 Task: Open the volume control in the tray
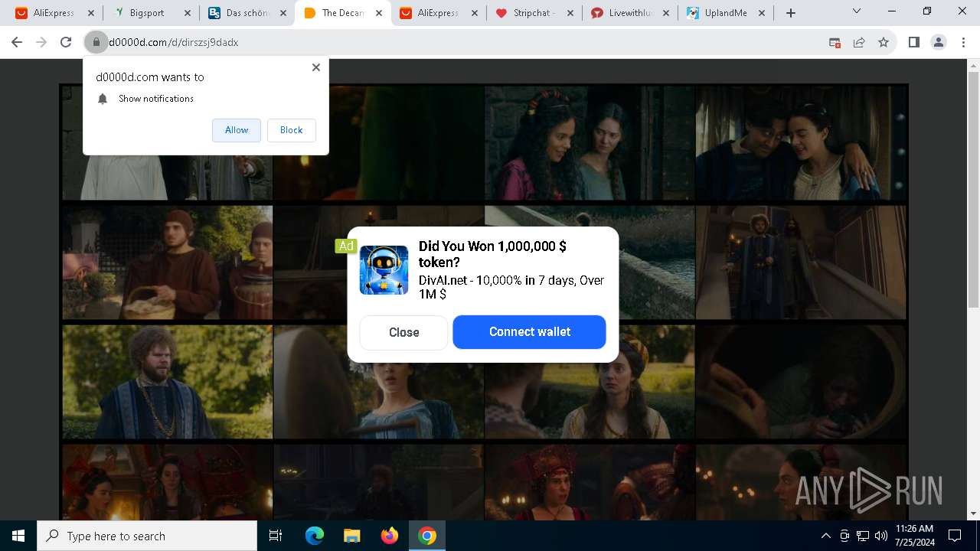(880, 536)
